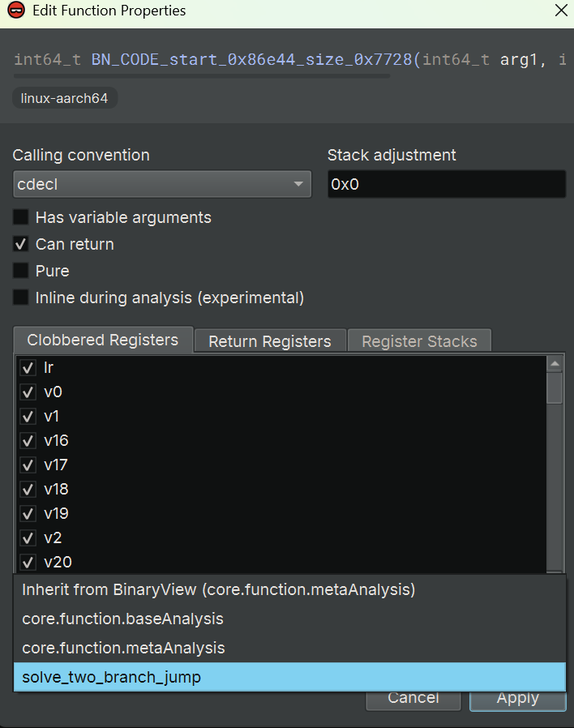Viewport: 574px width, 728px height.
Task: Click the linux-aarch64 platform tag
Action: click(x=65, y=98)
